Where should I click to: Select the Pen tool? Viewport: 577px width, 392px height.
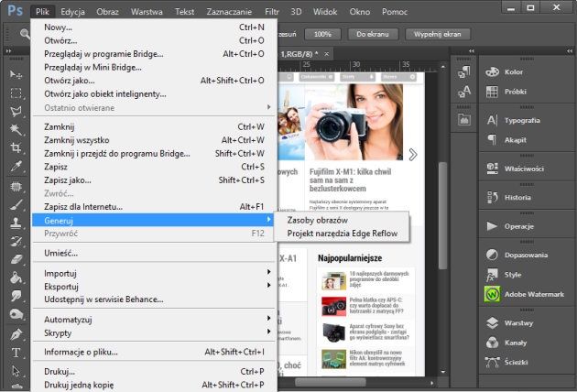16,334
